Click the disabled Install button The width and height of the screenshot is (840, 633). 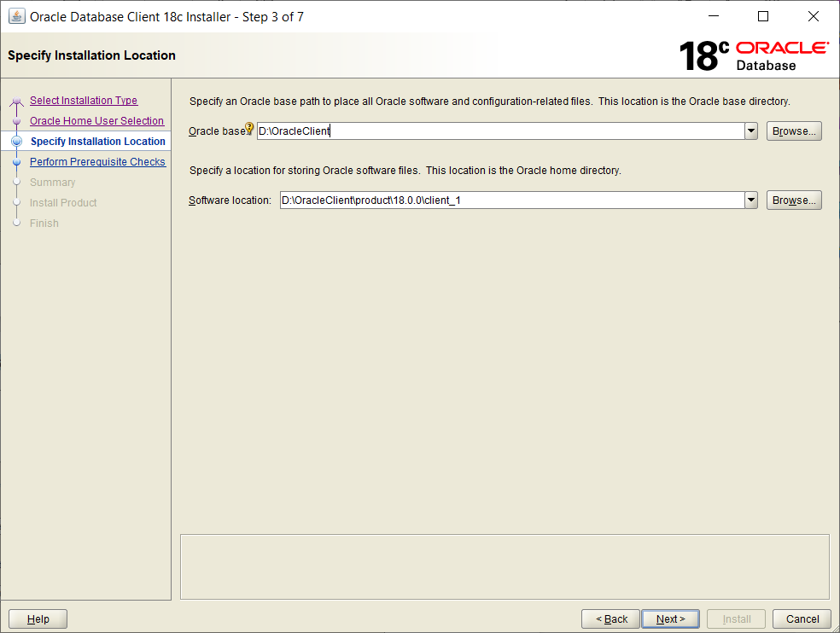coord(737,619)
